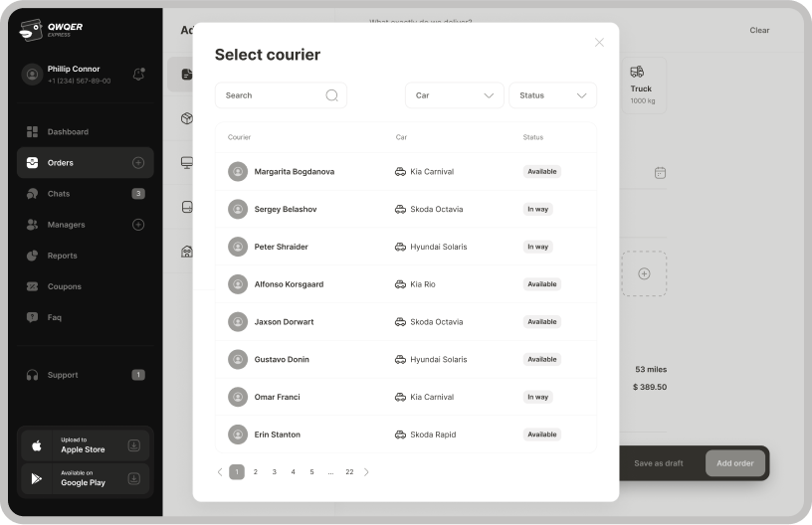The image size is (812, 525).
Task: Open the Car filter dropdown
Action: coord(454,95)
